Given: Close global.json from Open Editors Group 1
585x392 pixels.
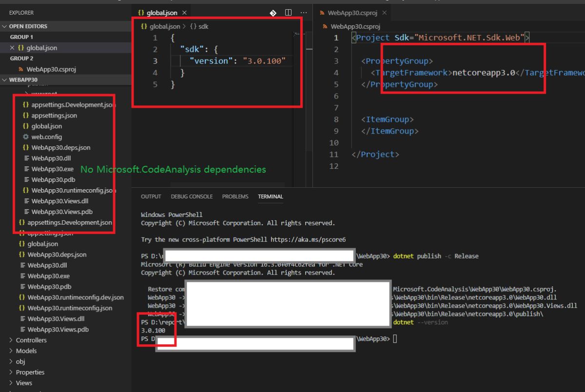Looking at the screenshot, I should pos(13,48).
